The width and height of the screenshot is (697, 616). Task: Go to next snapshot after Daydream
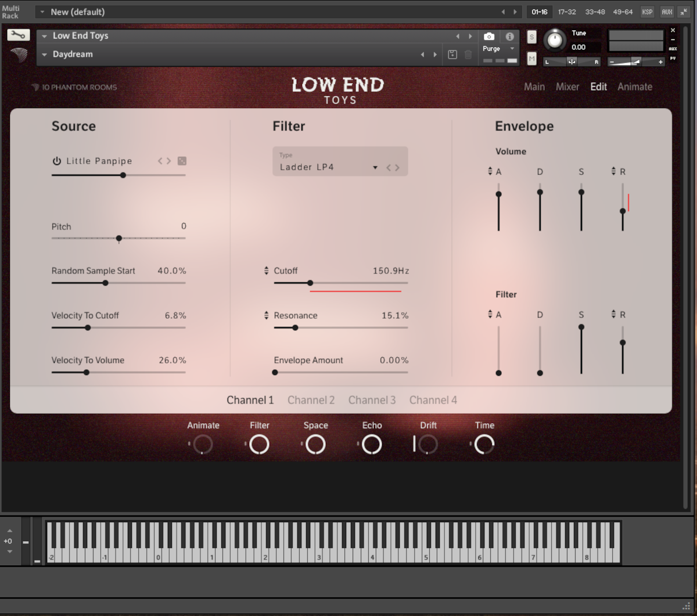tap(435, 55)
